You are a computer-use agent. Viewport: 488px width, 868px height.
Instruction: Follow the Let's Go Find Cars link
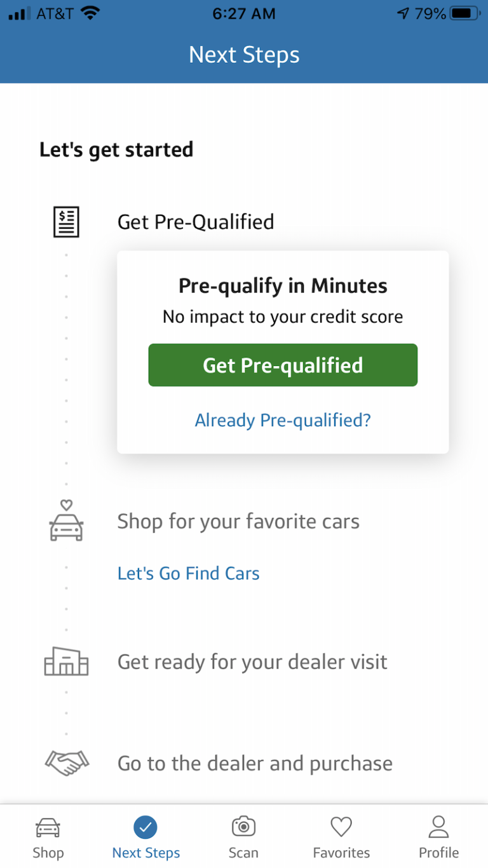click(x=188, y=573)
